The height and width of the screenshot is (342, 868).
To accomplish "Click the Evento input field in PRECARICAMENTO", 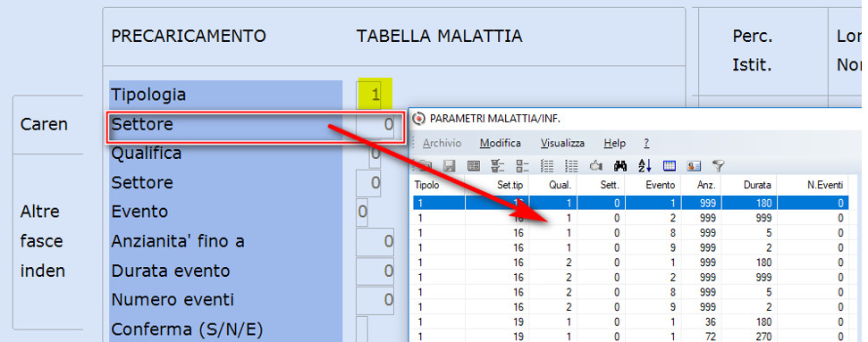I will (x=363, y=212).
